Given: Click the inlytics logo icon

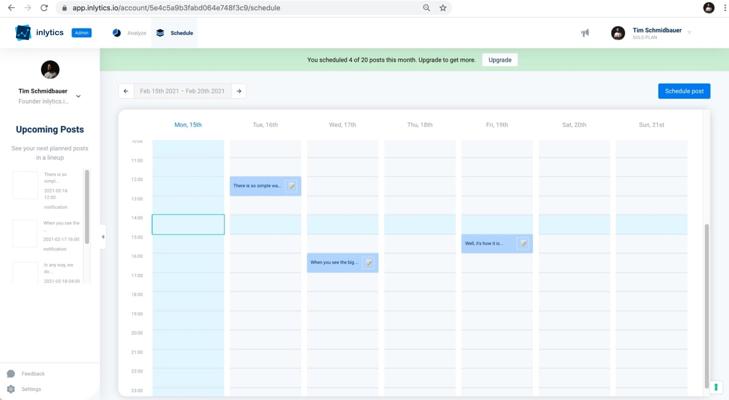Looking at the screenshot, I should [x=23, y=33].
